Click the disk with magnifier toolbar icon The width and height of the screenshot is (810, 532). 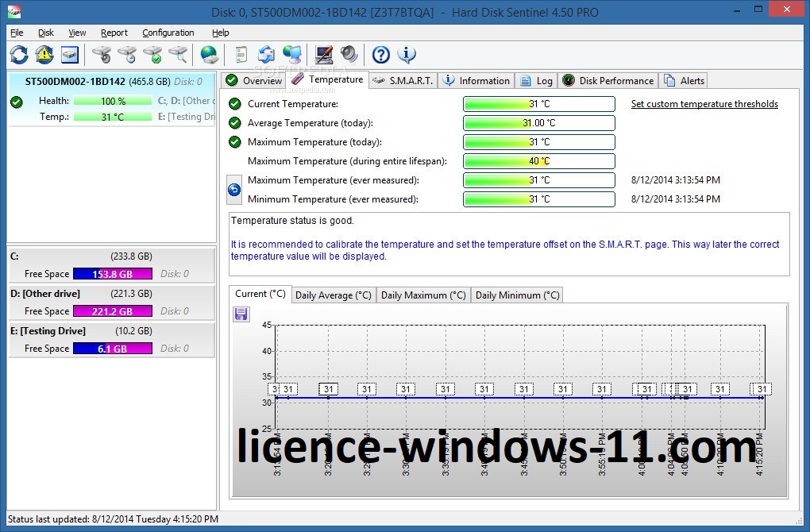[178, 54]
